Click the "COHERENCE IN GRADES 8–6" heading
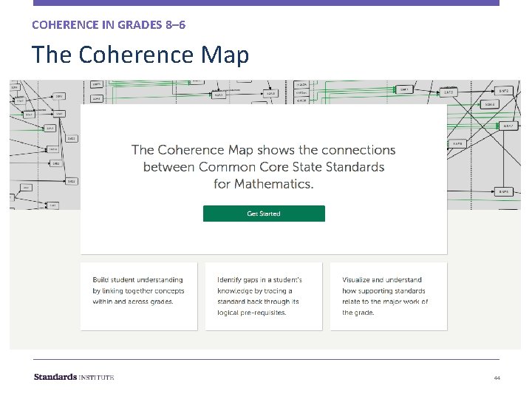This screenshot has width=532, height=399. (109, 25)
